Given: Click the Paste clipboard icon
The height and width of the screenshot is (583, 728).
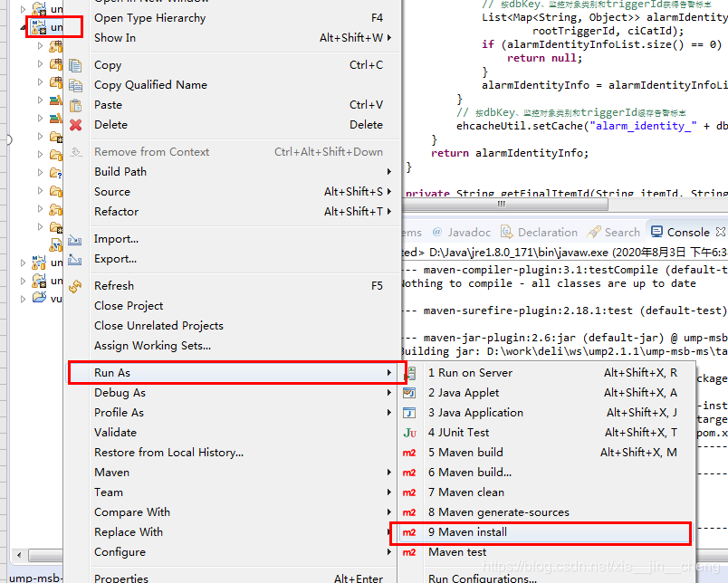Looking at the screenshot, I should point(75,105).
